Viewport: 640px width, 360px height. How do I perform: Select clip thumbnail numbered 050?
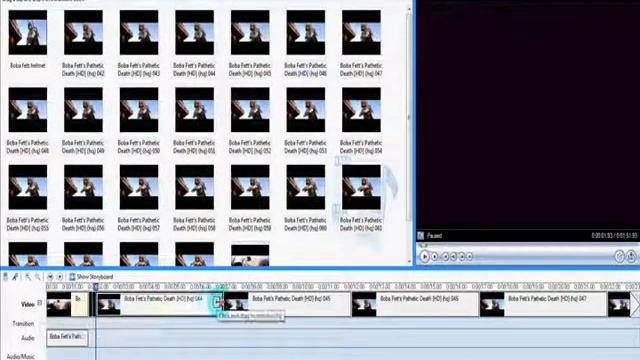[x=139, y=110]
